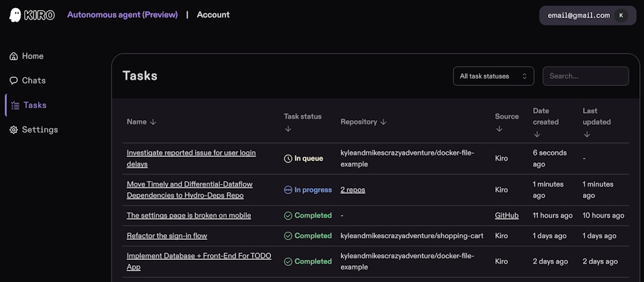
Task: Open task Refactor the sign-in flow
Action: click(166, 236)
